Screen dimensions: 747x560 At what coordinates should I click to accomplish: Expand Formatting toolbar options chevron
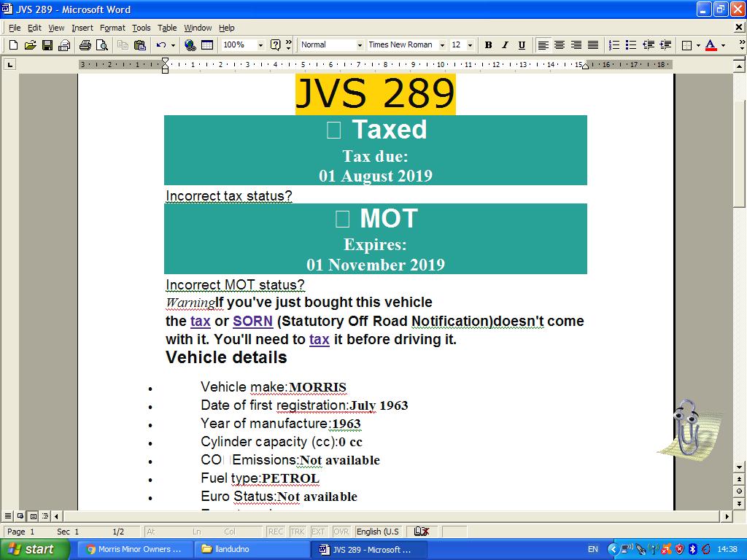(741, 45)
